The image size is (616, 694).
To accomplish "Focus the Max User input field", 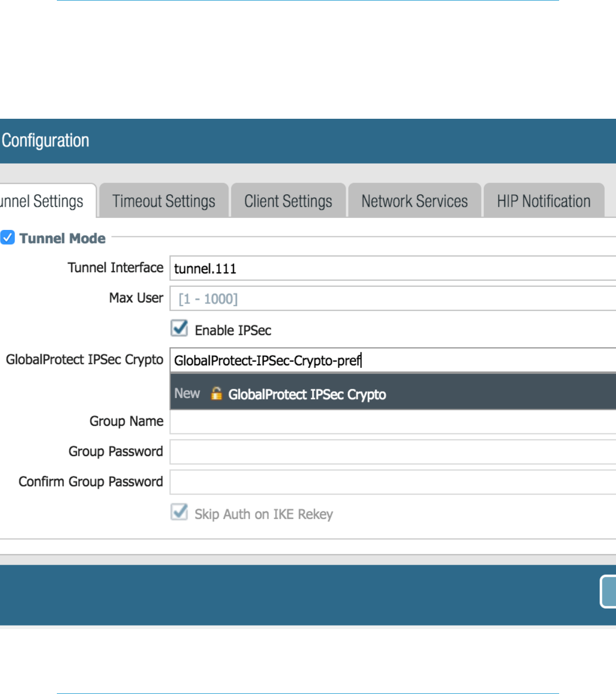I will coord(393,298).
